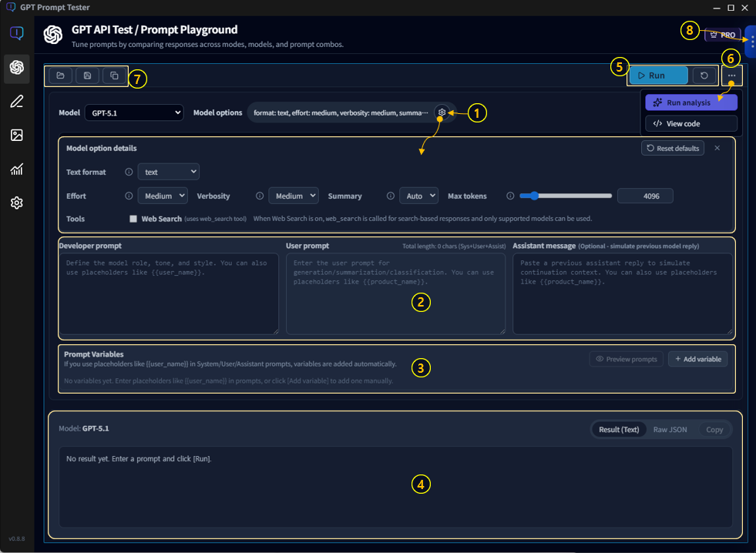Select Run analysis from the more menu
756x553 pixels.
click(690, 102)
